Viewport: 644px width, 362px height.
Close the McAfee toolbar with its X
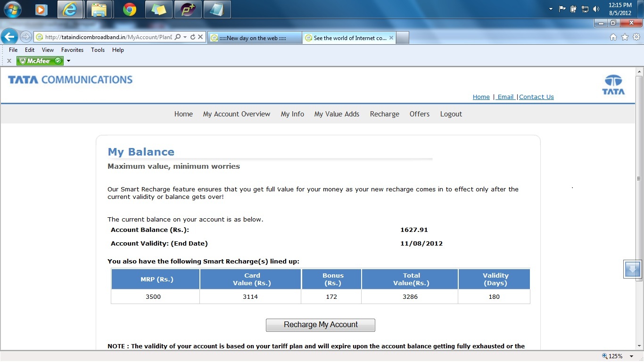click(x=8, y=61)
